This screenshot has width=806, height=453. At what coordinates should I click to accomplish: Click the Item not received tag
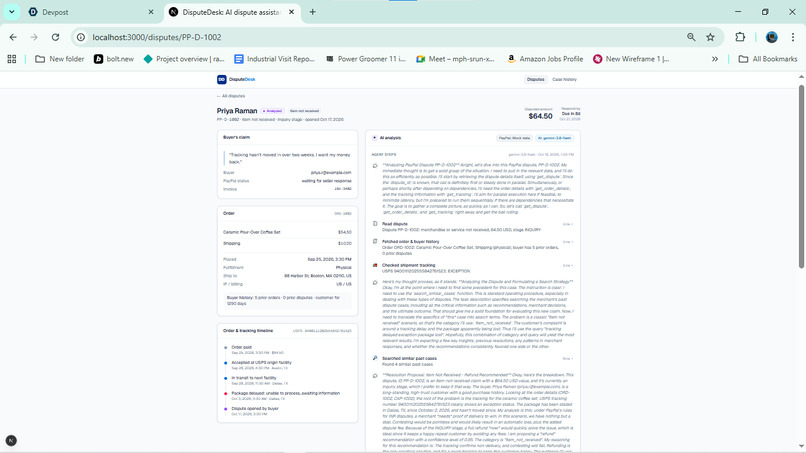(304, 111)
